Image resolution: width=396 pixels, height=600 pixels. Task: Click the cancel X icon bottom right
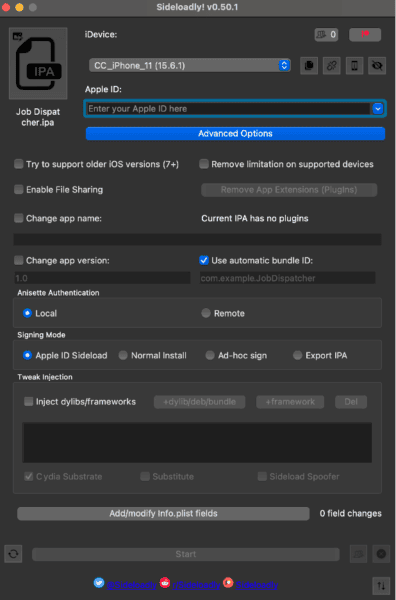(381, 554)
